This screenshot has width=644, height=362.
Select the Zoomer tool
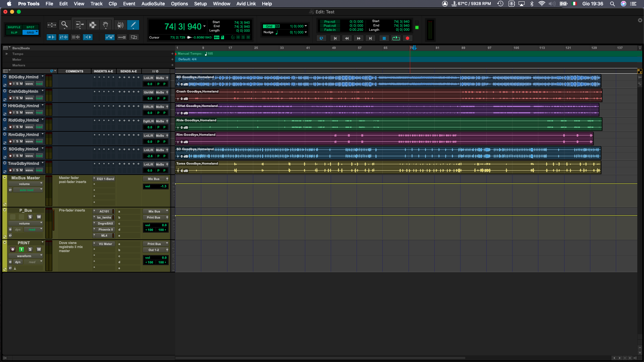(x=64, y=24)
